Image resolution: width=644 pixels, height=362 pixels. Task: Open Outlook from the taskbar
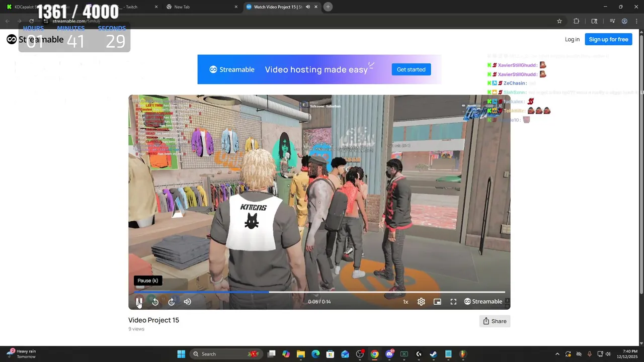[x=345, y=354]
